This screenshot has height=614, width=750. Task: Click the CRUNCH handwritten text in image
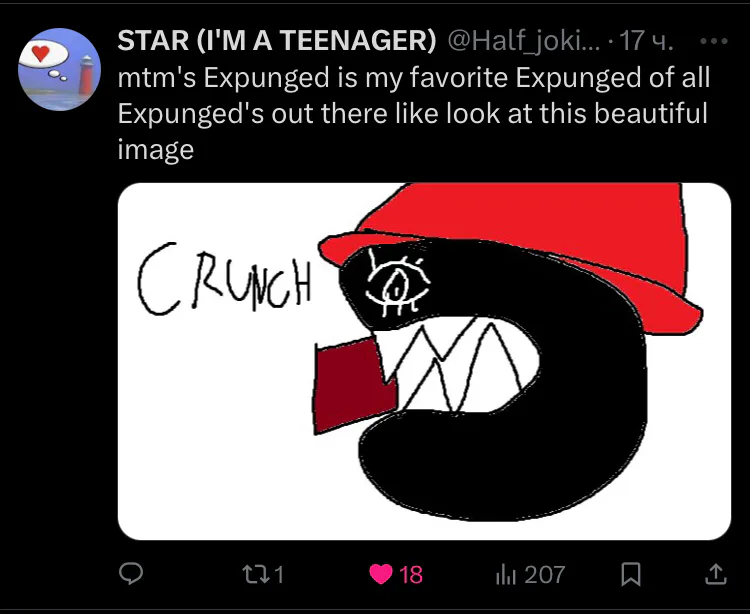tap(224, 279)
